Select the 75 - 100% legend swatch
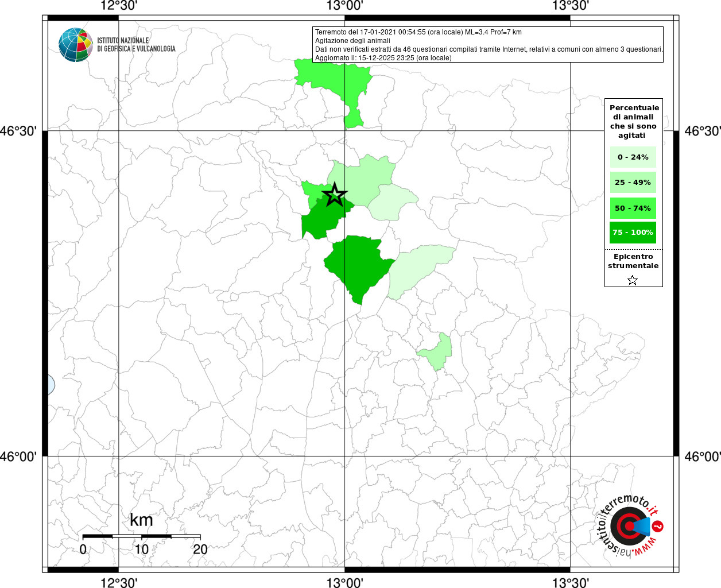The width and height of the screenshot is (721, 588). 633,233
